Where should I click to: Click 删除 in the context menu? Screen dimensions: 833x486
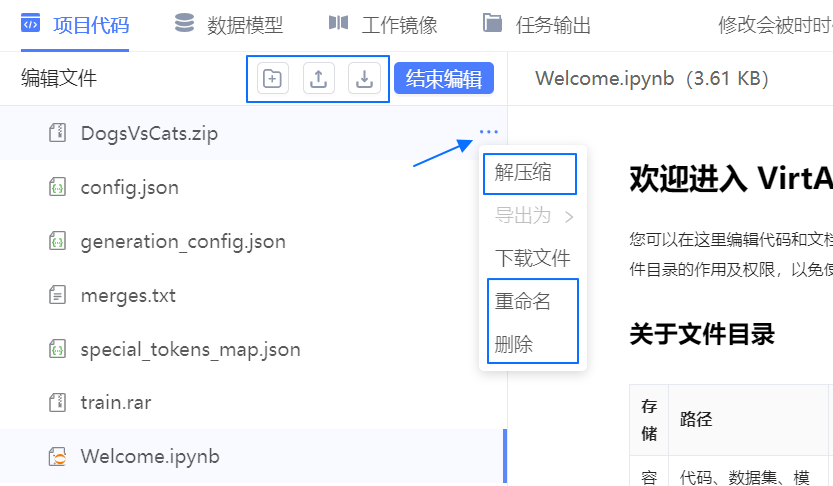[514, 344]
